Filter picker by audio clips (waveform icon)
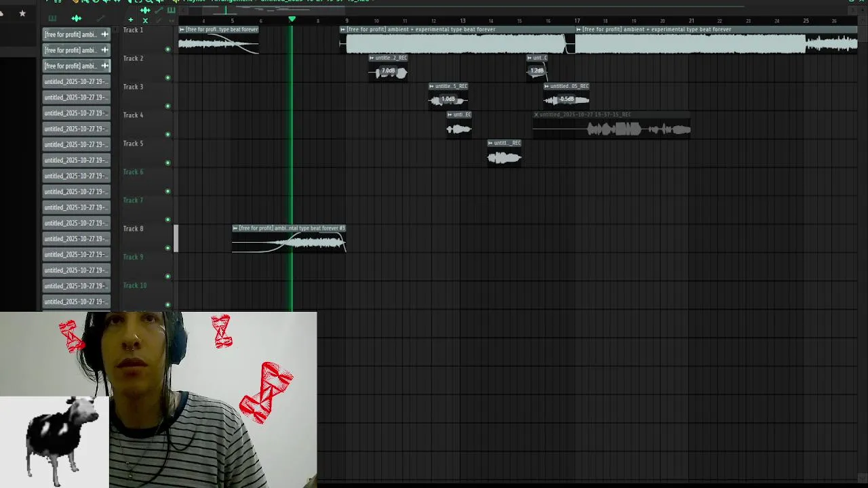Screen dimensions: 868x488 pos(76,18)
